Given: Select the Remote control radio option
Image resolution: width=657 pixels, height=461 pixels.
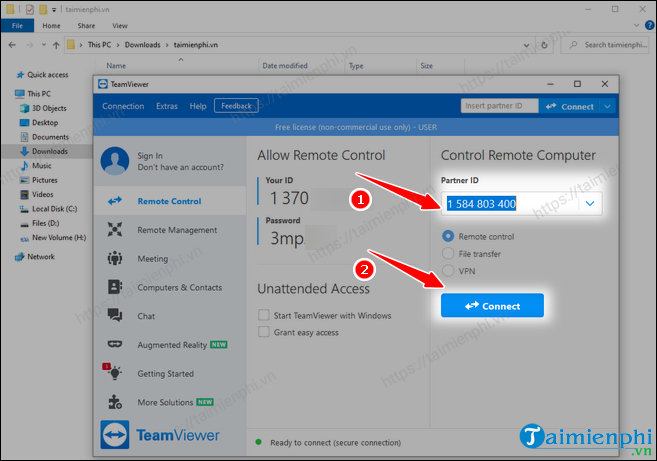Looking at the screenshot, I should (448, 236).
